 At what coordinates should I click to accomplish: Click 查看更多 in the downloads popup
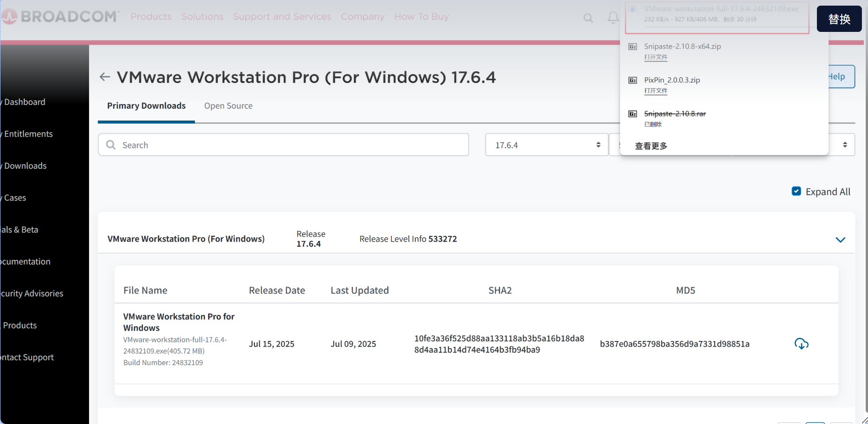coord(651,146)
